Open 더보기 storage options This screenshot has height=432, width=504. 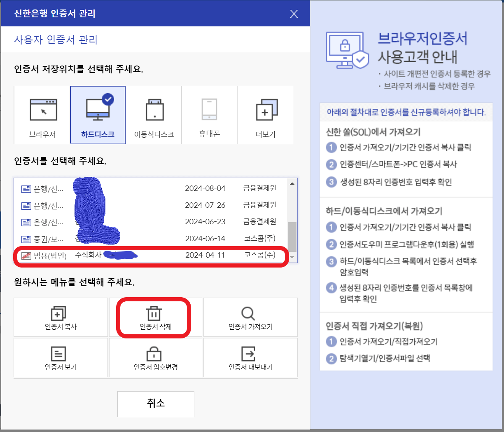265,115
